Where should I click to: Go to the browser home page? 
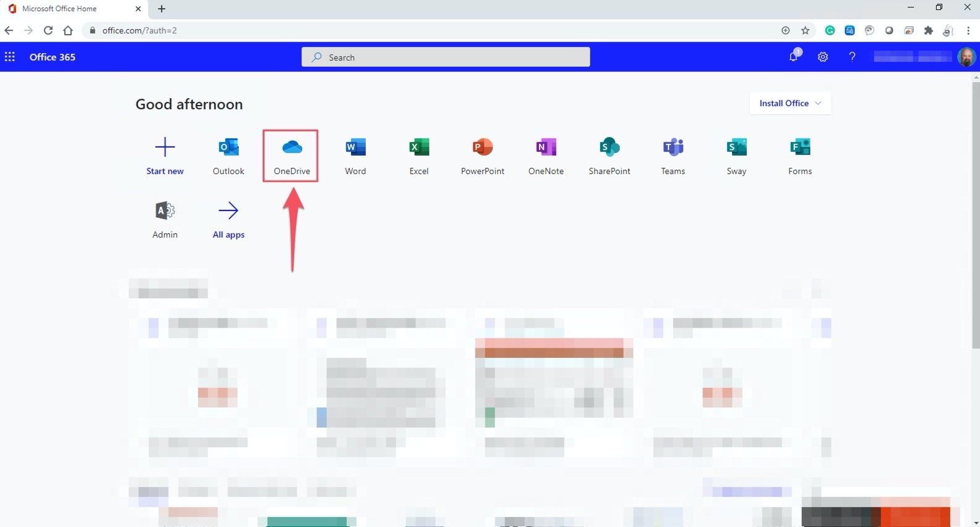point(68,30)
